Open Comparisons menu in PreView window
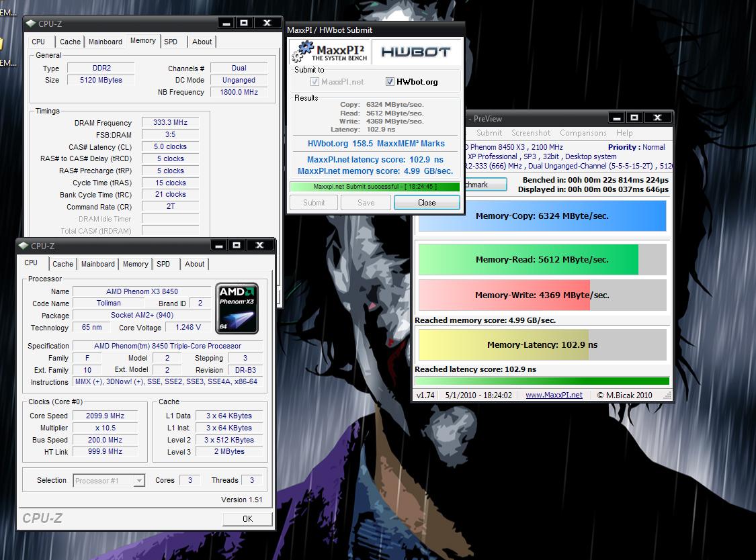Viewport: 756px width, 560px height. pyautogui.click(x=583, y=133)
